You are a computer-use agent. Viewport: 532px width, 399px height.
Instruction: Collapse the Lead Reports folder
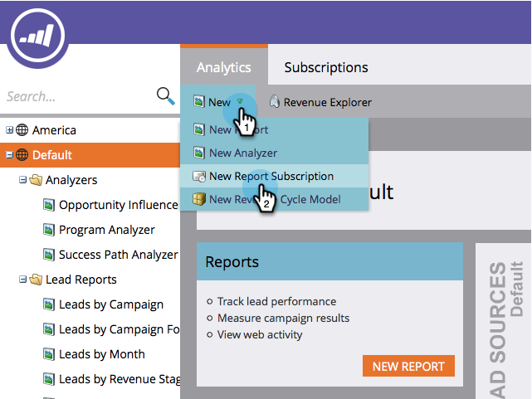point(22,280)
